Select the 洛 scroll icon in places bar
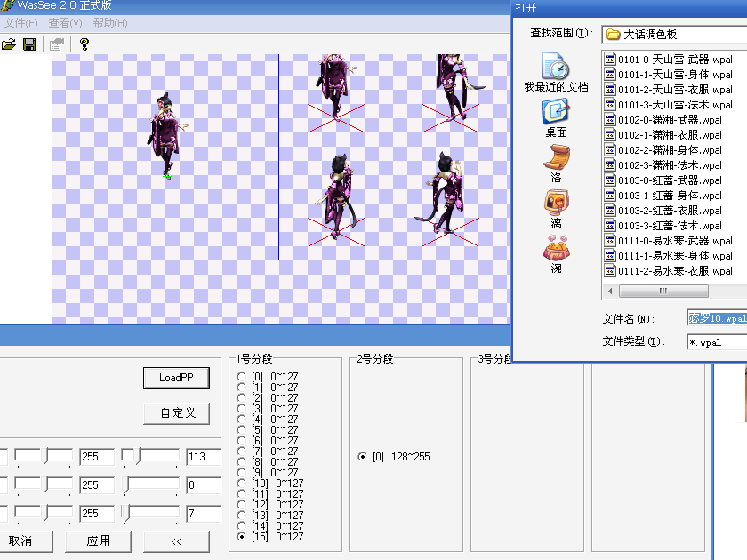Viewport: 747px width, 560px height. [556, 164]
